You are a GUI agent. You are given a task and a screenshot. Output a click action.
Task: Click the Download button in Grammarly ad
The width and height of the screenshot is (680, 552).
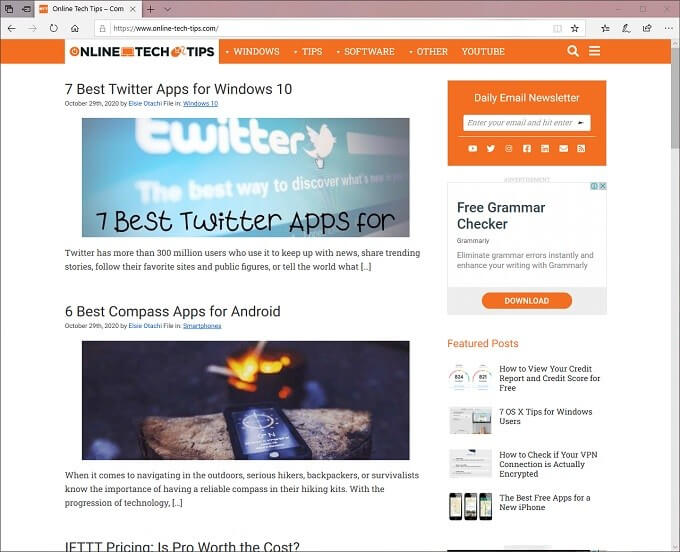[x=526, y=300]
